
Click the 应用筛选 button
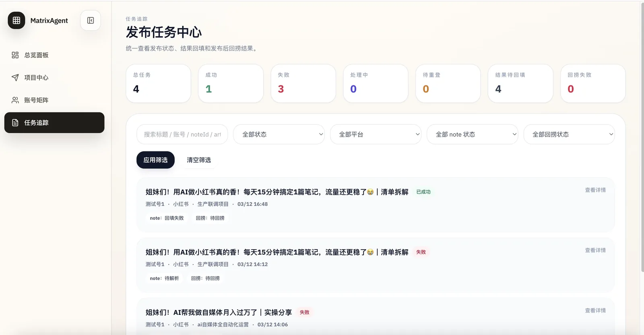point(155,160)
